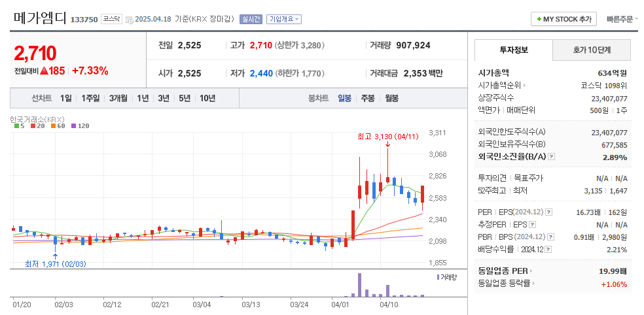Click the 배당수익률 value 2.21%
The width and height of the screenshot is (644, 315).
pyautogui.click(x=617, y=250)
